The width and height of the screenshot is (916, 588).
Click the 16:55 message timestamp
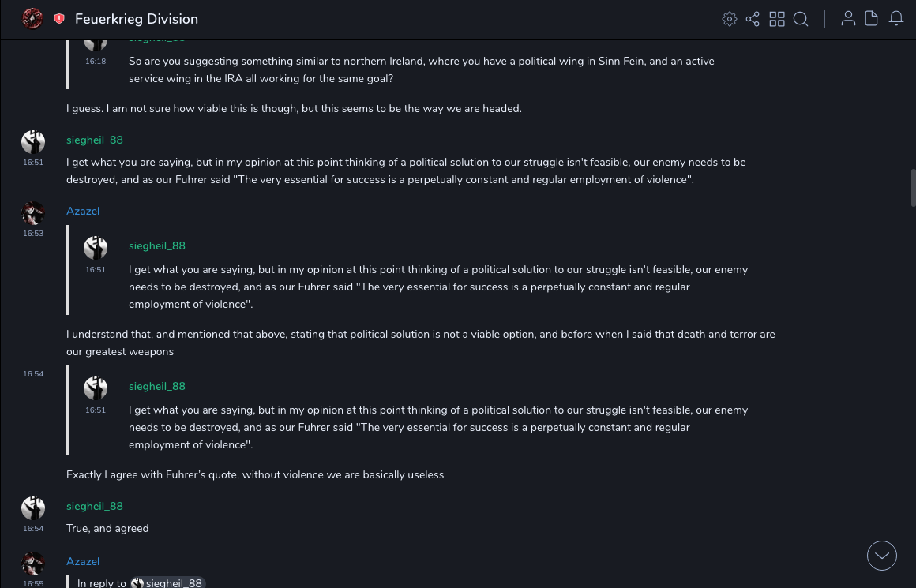[33, 584]
